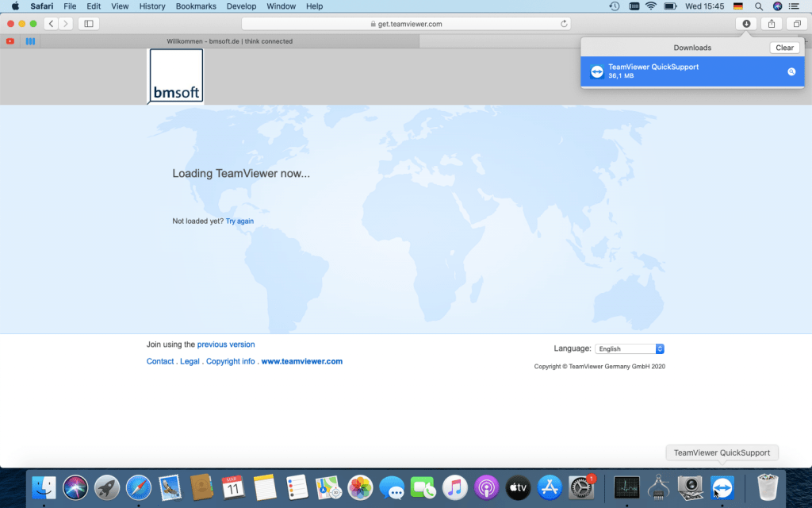Open Launchpad from the Dock
Viewport: 812px width, 508px height.
[x=107, y=487]
